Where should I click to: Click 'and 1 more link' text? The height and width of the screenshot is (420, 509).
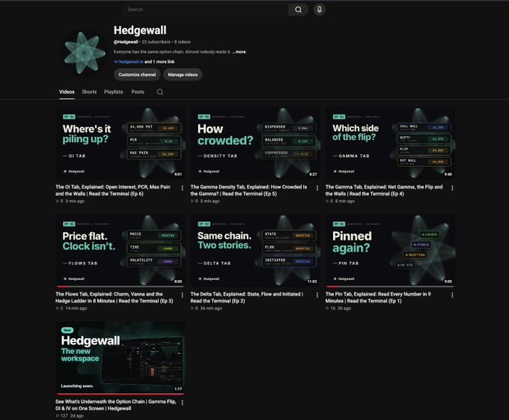point(159,61)
